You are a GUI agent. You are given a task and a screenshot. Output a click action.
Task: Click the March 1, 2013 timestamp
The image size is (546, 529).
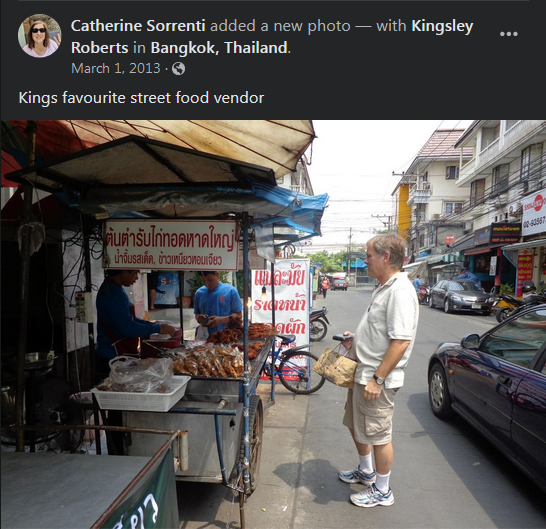116,68
